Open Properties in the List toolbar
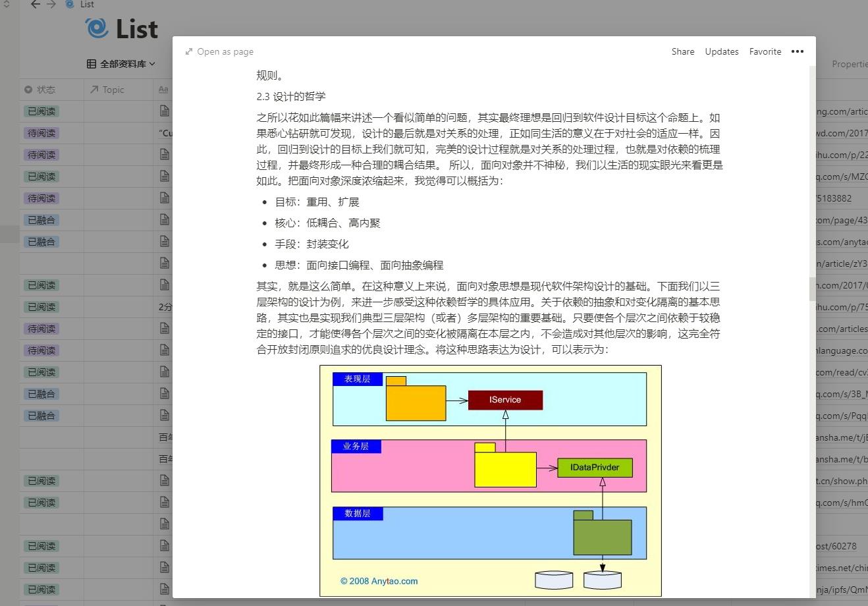This screenshot has width=868, height=606. pyautogui.click(x=850, y=64)
